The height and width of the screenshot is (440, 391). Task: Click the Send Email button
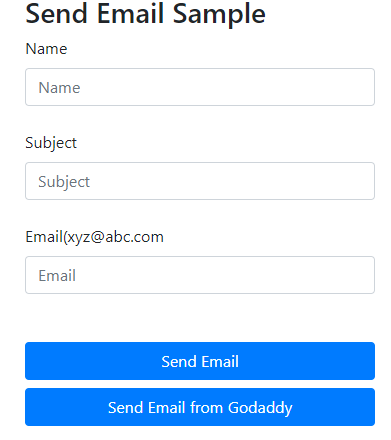tap(200, 361)
